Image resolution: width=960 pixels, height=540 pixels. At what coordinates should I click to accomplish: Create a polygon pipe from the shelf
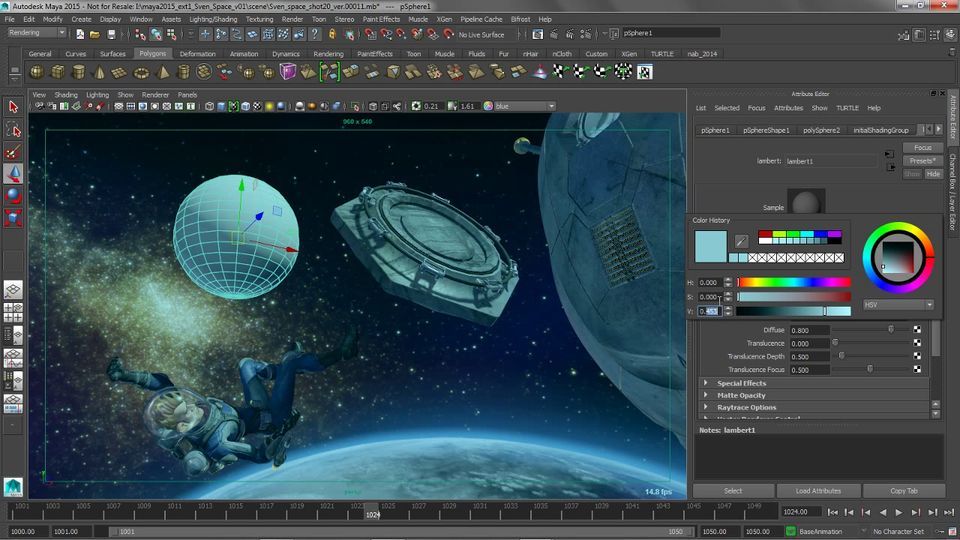coord(183,72)
